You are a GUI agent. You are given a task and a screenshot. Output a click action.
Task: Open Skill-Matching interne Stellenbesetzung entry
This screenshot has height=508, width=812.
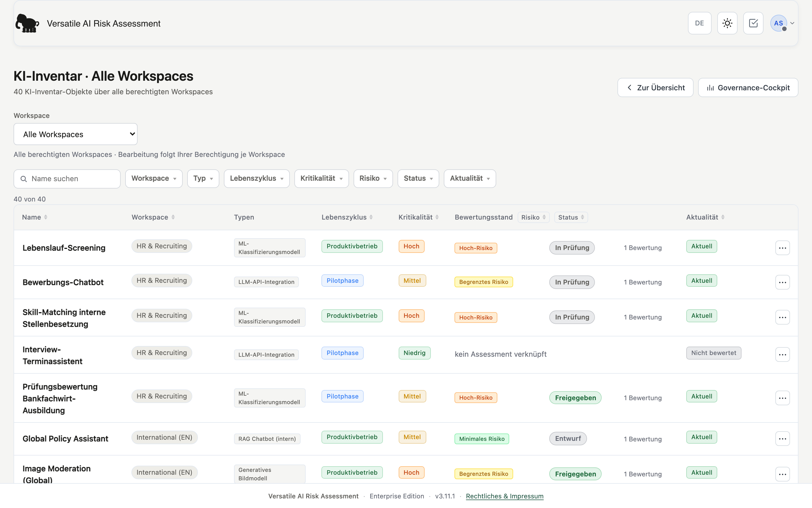click(64, 318)
